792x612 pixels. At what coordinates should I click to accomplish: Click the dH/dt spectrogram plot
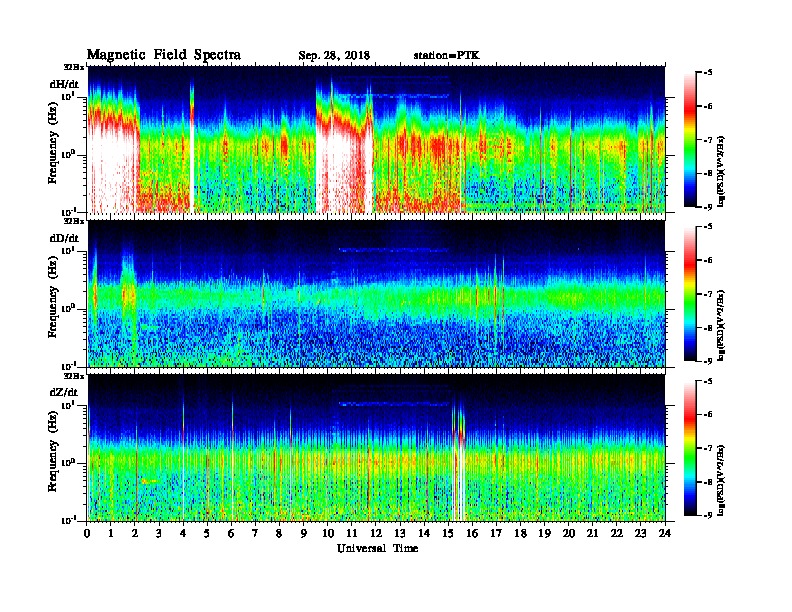[x=376, y=139]
